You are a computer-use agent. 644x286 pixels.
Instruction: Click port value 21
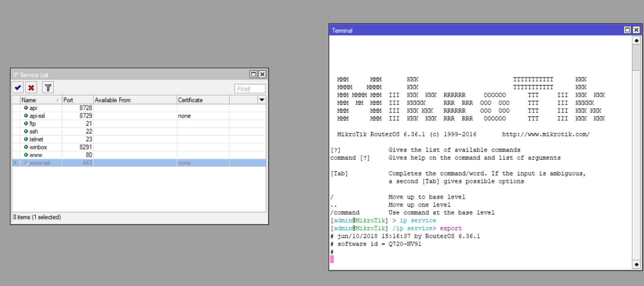(x=89, y=124)
